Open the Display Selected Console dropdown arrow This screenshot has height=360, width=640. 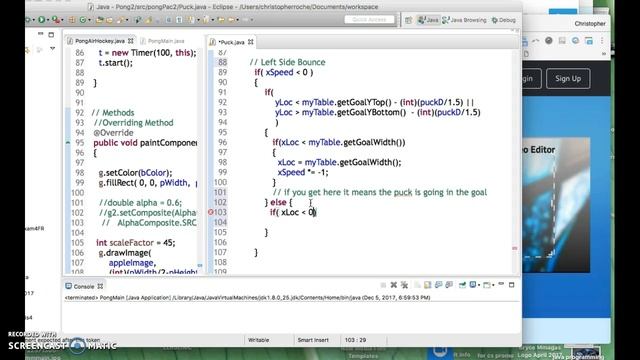pos(479,285)
